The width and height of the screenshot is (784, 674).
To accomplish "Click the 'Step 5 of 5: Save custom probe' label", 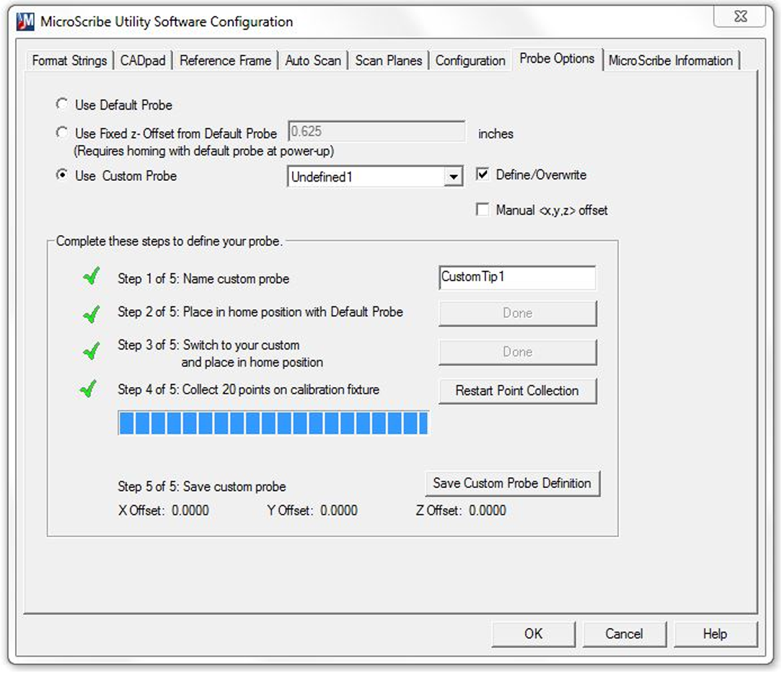I will coord(202,487).
